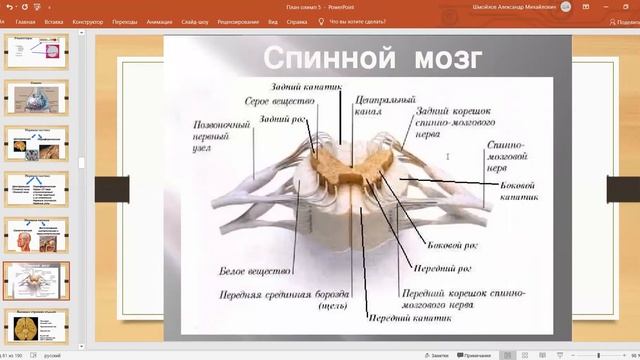Click the thumbnail panel scrollbar handle
Image resolution: width=640 pixels, height=360 pixels.
(x=81, y=163)
